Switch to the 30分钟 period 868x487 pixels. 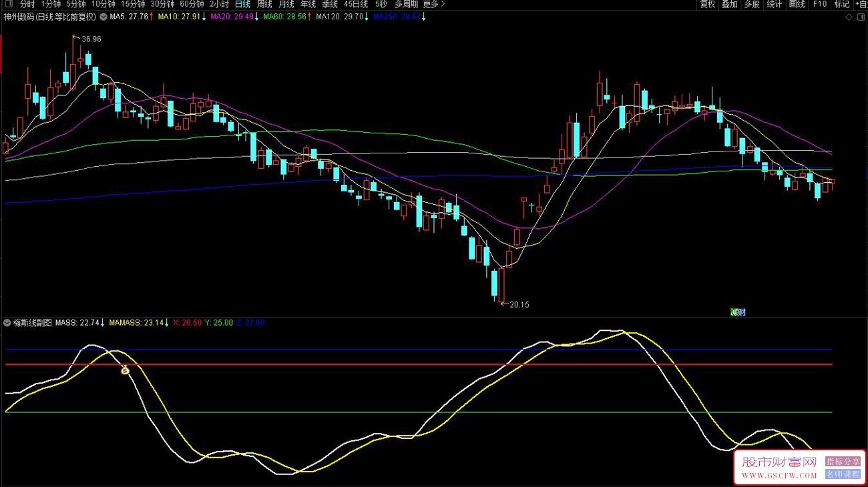(162, 4)
